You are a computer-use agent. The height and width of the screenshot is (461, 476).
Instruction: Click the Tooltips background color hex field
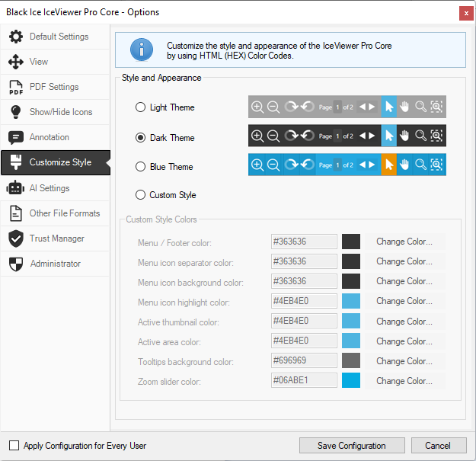(x=304, y=360)
